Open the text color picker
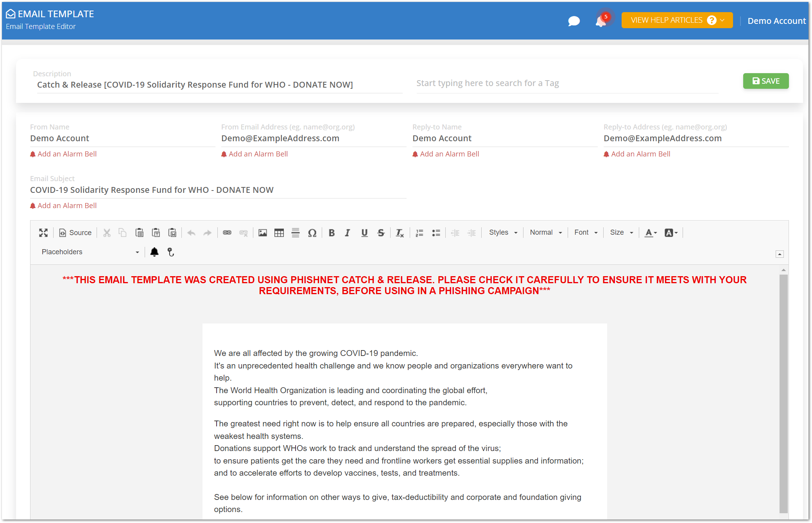Screen dimensions: 812x523 coord(651,233)
